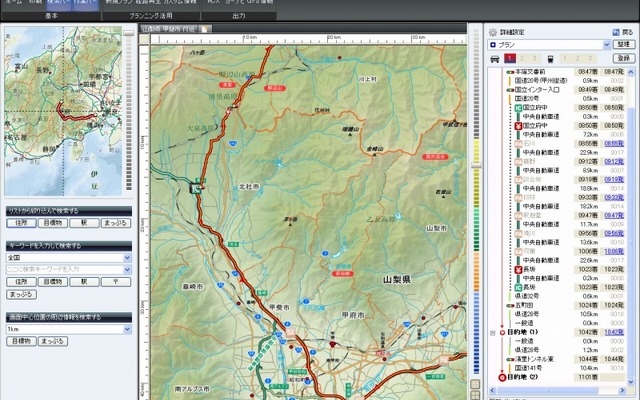Click the parking area icon beside 藤野

click(x=518, y=162)
